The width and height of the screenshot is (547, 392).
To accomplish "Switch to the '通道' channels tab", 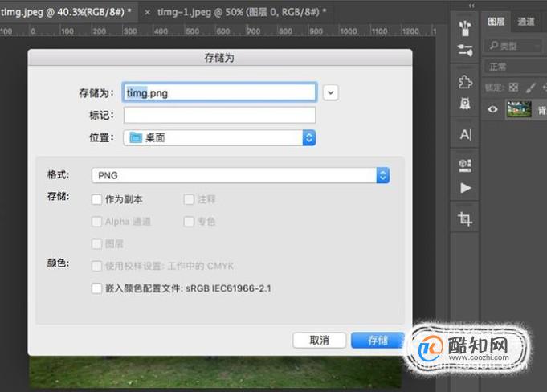I will click(526, 22).
